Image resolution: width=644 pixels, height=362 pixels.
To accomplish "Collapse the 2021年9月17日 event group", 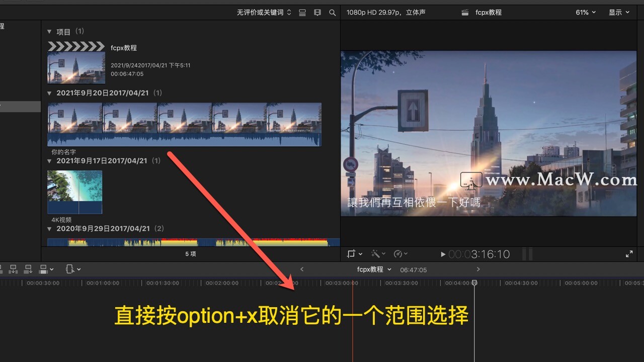I will 49,161.
